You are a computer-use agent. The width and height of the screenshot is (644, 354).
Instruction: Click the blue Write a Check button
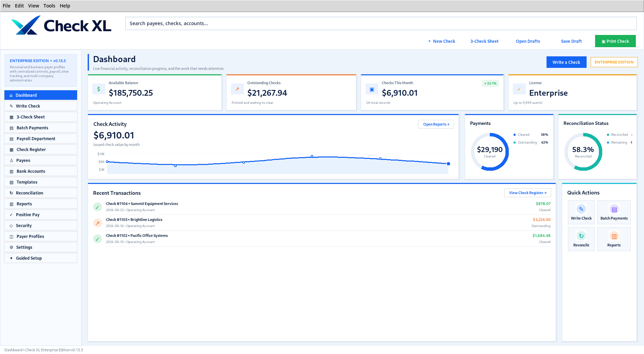(566, 62)
